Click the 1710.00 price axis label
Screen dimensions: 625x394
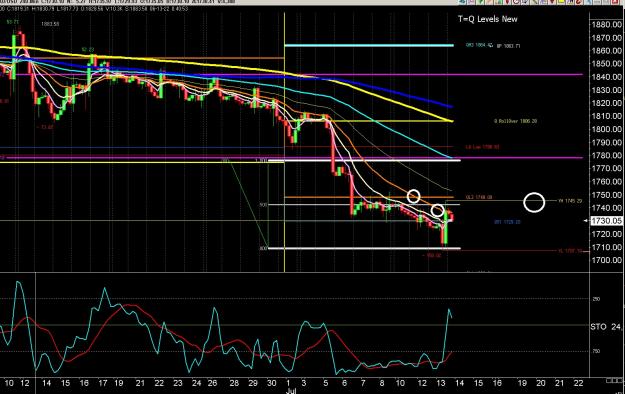[x=607, y=247]
